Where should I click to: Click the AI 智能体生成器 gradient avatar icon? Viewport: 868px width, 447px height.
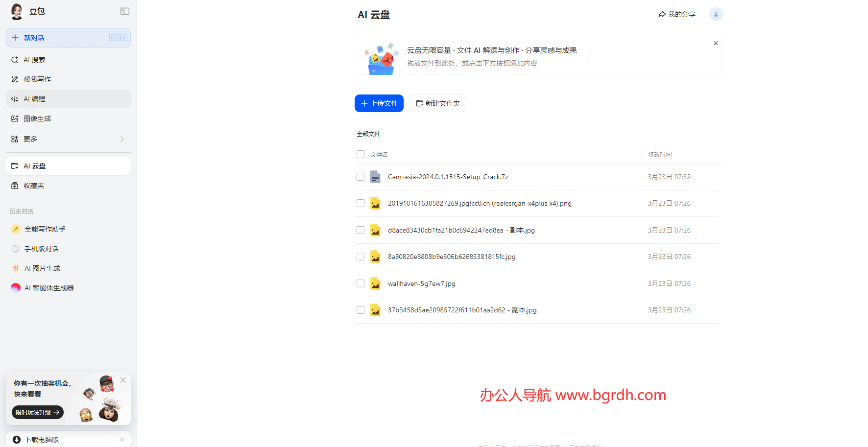point(16,288)
